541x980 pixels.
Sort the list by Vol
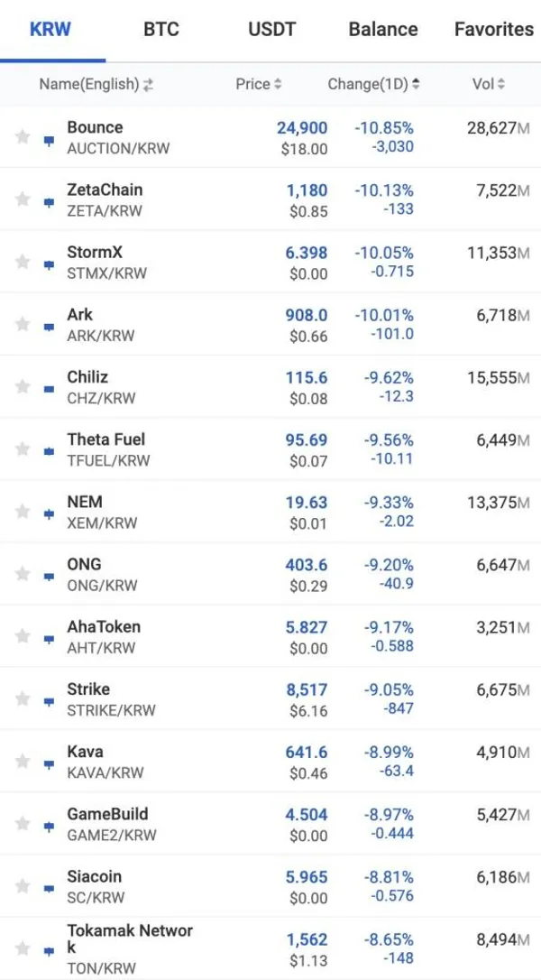point(488,84)
